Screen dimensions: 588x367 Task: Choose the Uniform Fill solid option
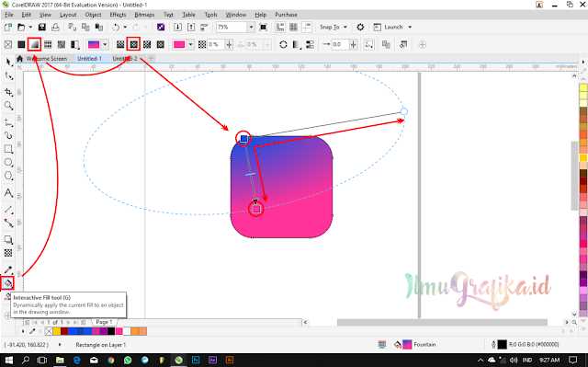tap(21, 45)
